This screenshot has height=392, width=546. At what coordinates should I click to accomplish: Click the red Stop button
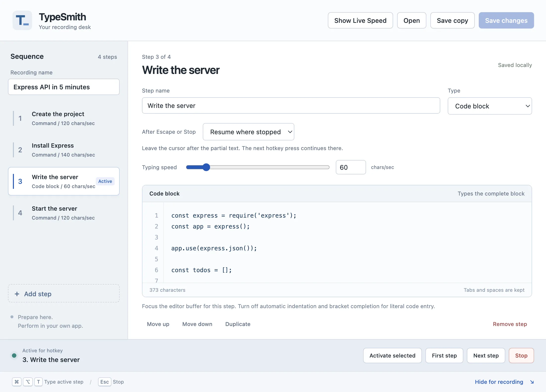[x=521, y=356]
